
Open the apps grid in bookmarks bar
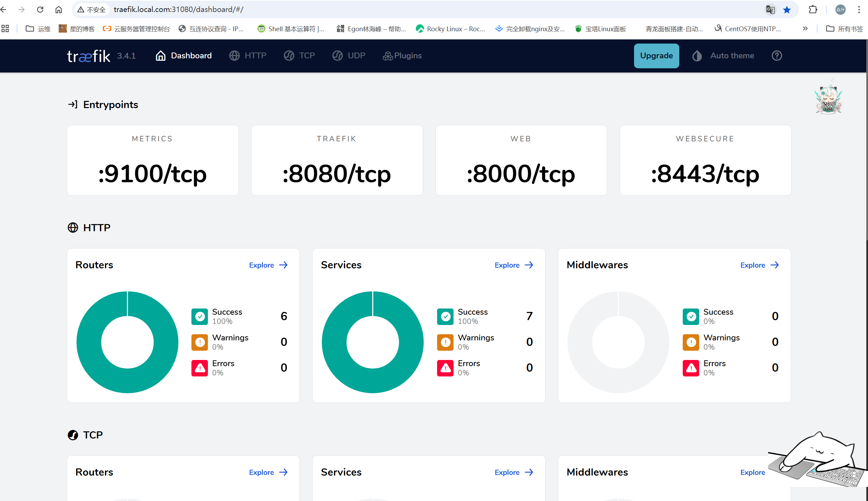5,29
